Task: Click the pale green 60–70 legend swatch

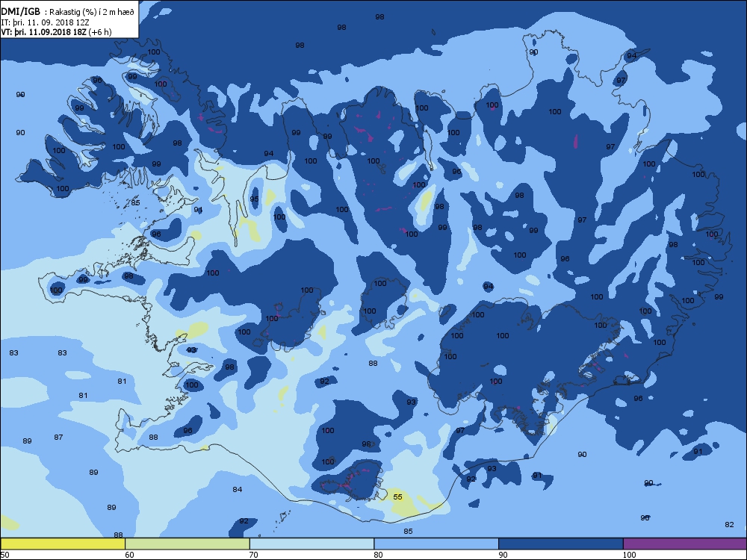Action: 187,544
